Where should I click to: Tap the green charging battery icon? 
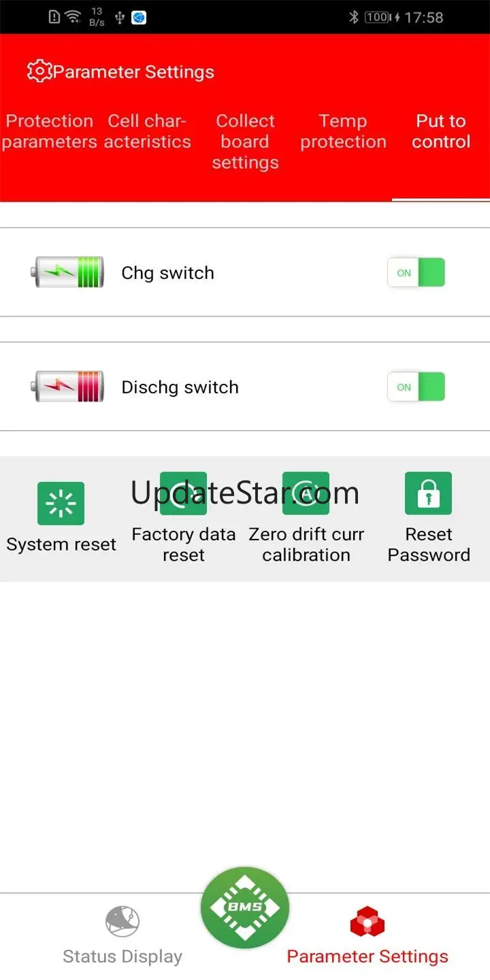coord(67,272)
